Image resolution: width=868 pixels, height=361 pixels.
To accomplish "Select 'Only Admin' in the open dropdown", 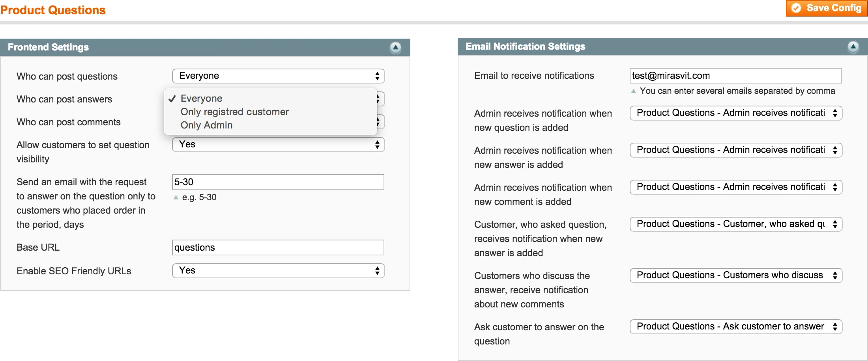I will 206,125.
